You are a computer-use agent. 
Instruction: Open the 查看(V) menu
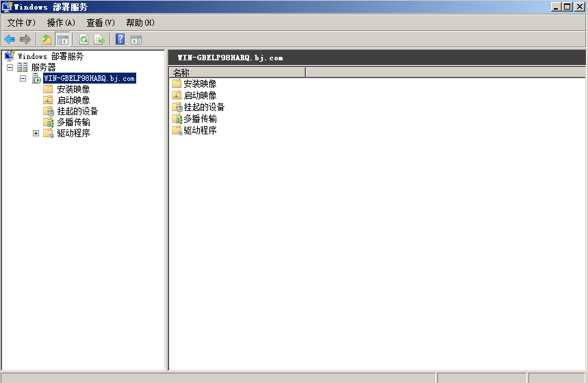(x=101, y=23)
